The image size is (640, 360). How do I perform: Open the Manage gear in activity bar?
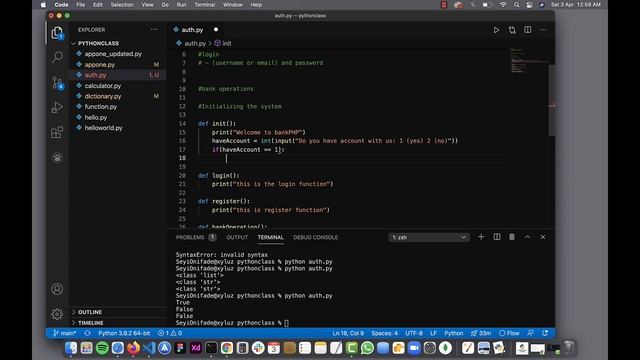tap(57, 313)
